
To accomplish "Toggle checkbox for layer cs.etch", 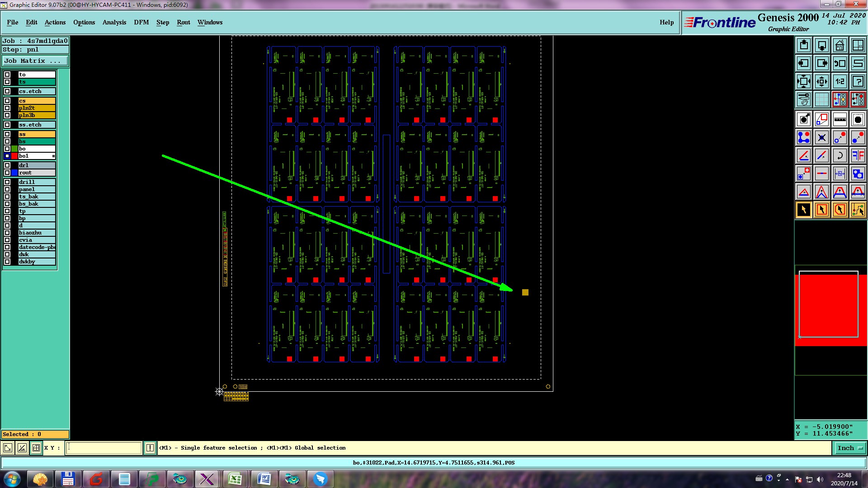I will (x=7, y=91).
